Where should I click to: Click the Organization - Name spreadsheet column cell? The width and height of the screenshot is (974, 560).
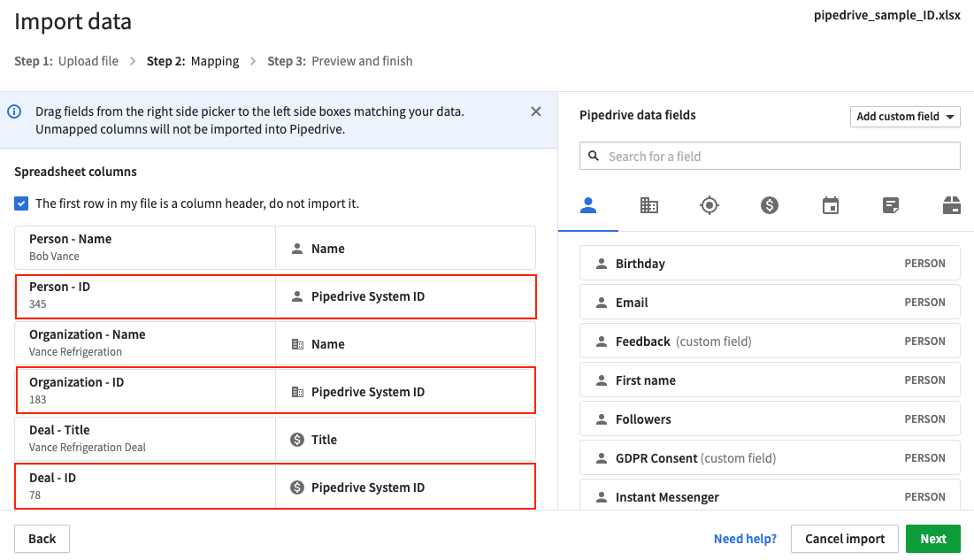click(145, 344)
